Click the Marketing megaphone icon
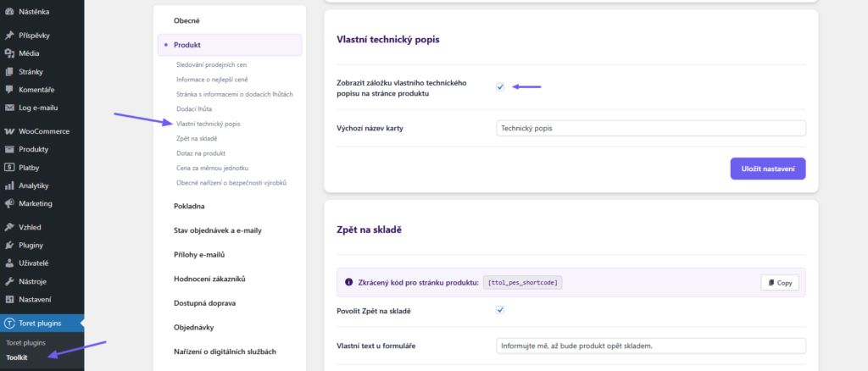The height and width of the screenshot is (371, 868). tap(8, 203)
